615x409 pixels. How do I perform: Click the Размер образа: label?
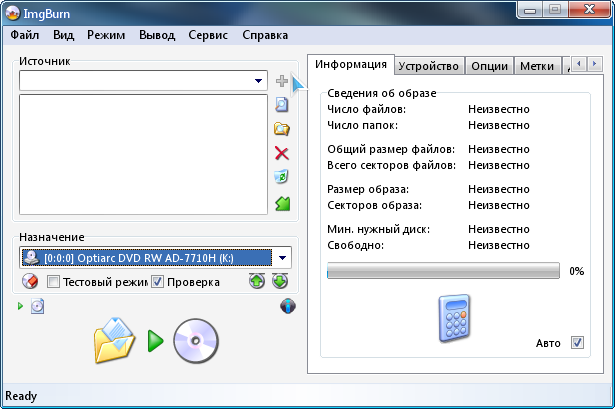[x=368, y=189]
